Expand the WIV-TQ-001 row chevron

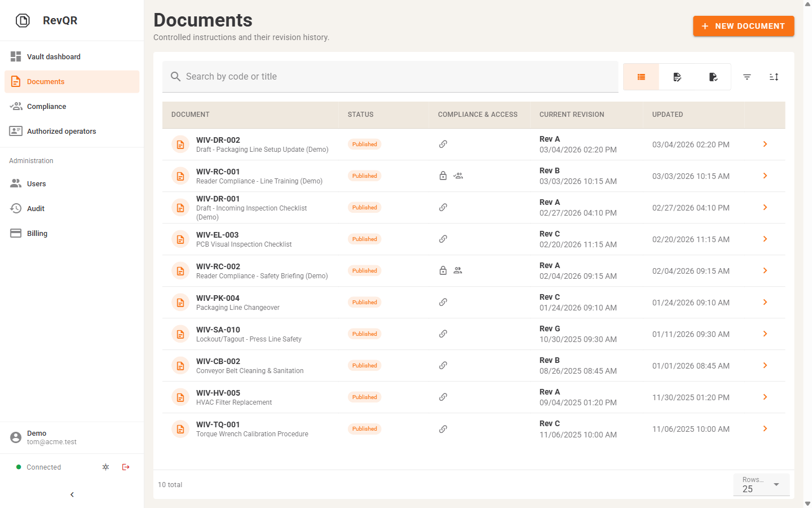tap(765, 429)
